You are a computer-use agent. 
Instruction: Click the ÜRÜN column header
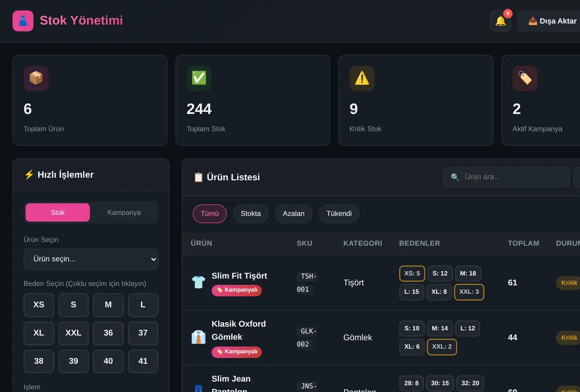(202, 243)
